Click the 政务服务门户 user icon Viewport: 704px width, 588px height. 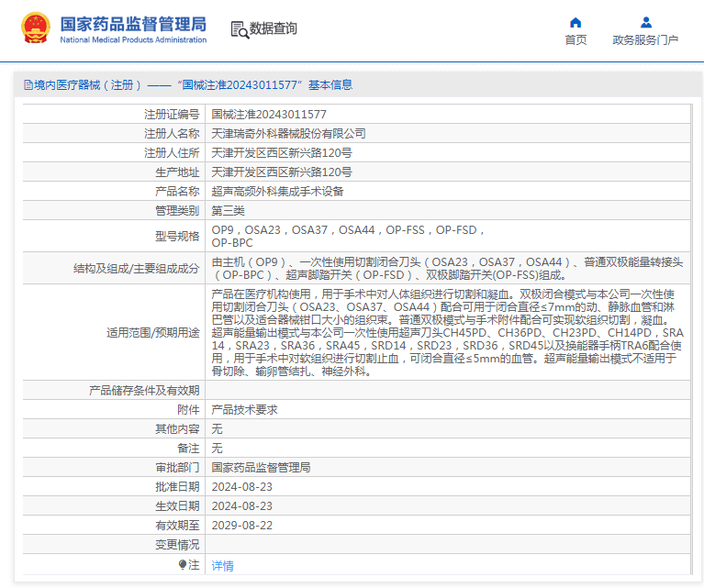[645, 22]
